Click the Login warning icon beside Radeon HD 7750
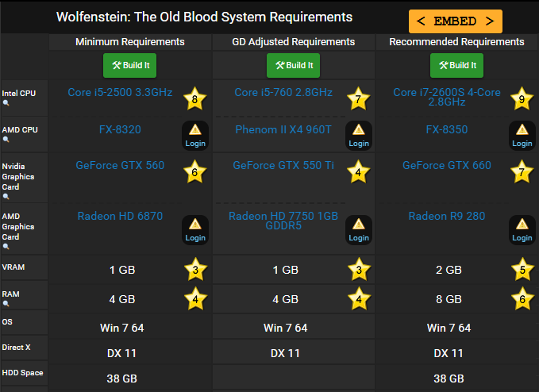539x392 pixels. pyautogui.click(x=359, y=230)
